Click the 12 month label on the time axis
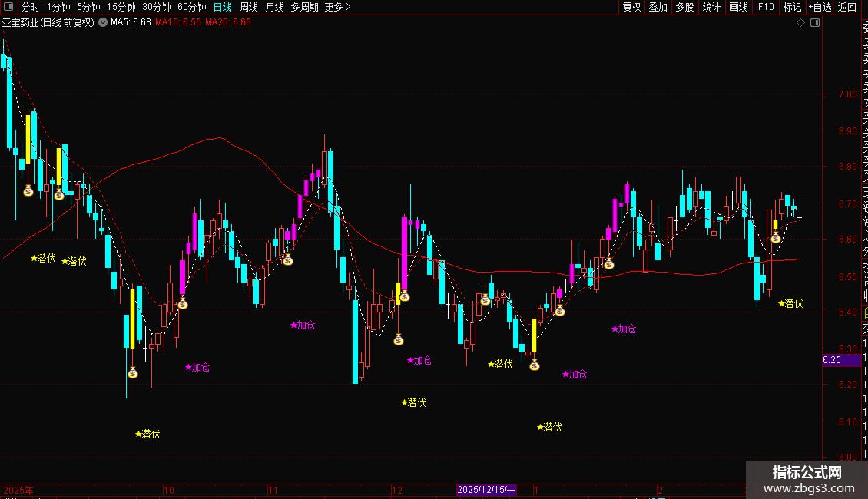868x499 pixels. 397,490
